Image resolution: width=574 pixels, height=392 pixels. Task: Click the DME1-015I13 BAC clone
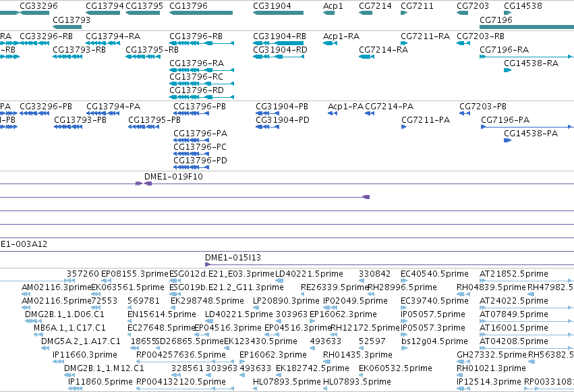tap(389, 264)
